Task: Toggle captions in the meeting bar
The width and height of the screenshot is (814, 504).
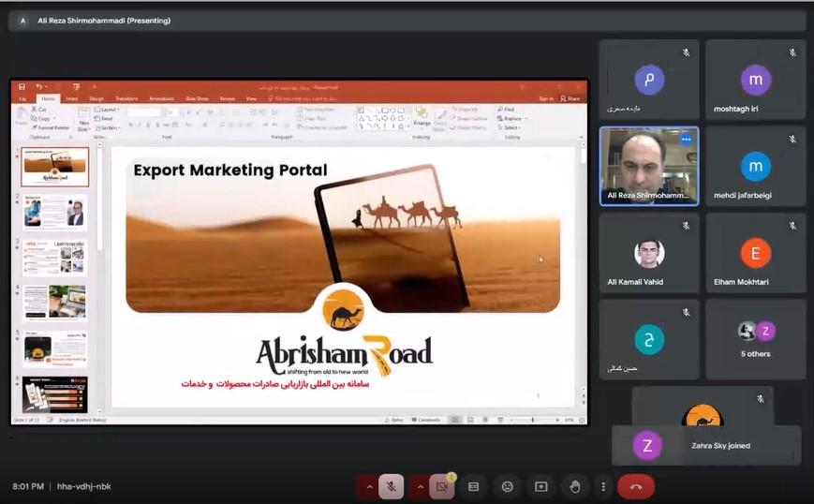Action: [x=474, y=487]
